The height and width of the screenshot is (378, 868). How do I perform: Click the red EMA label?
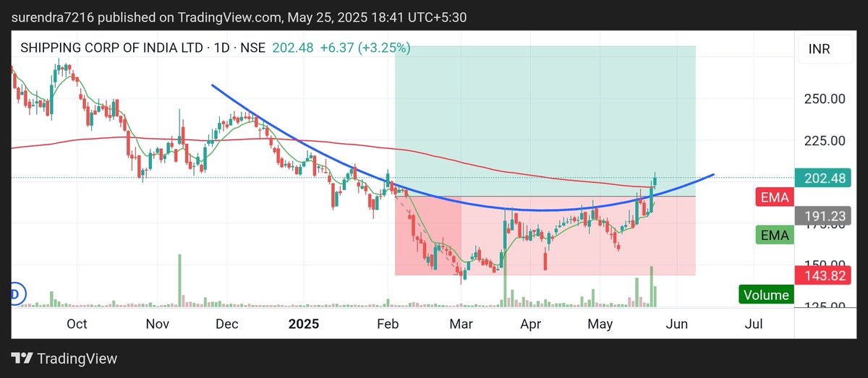775,197
